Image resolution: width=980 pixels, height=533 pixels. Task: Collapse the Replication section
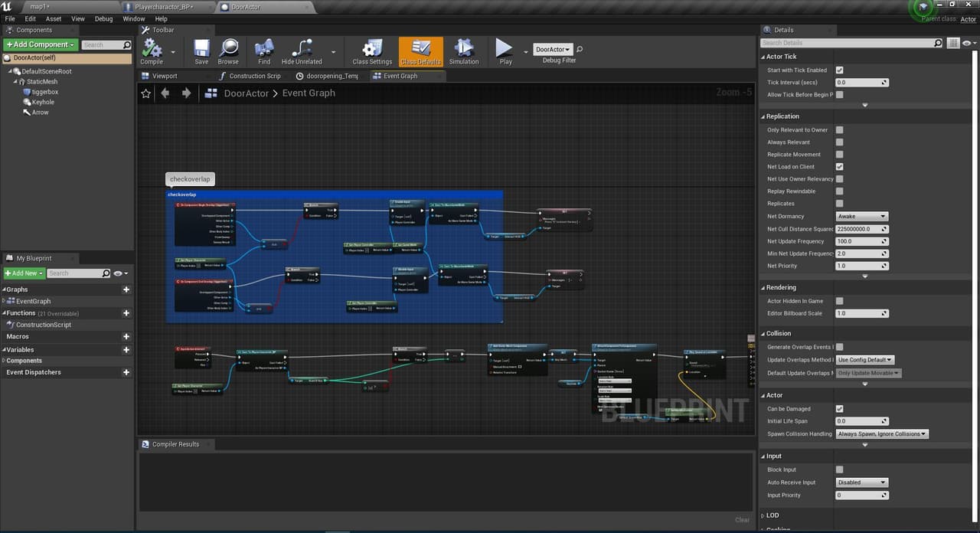tap(763, 116)
